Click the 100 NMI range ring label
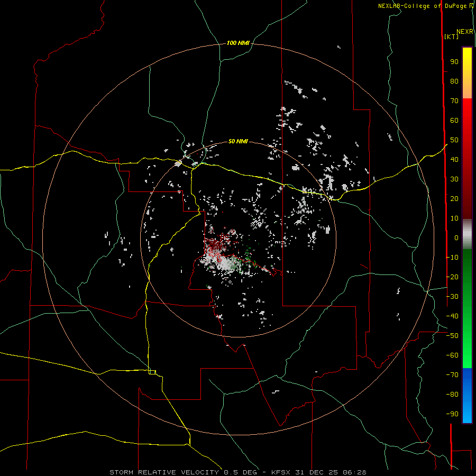Image resolution: width=476 pixels, height=476 pixels. (238, 43)
